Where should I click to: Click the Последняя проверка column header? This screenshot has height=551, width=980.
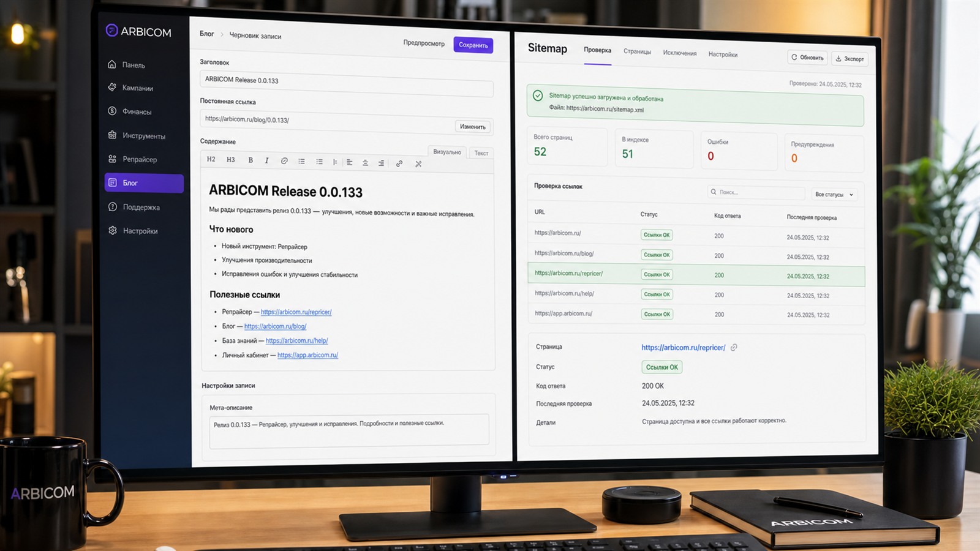pos(812,217)
